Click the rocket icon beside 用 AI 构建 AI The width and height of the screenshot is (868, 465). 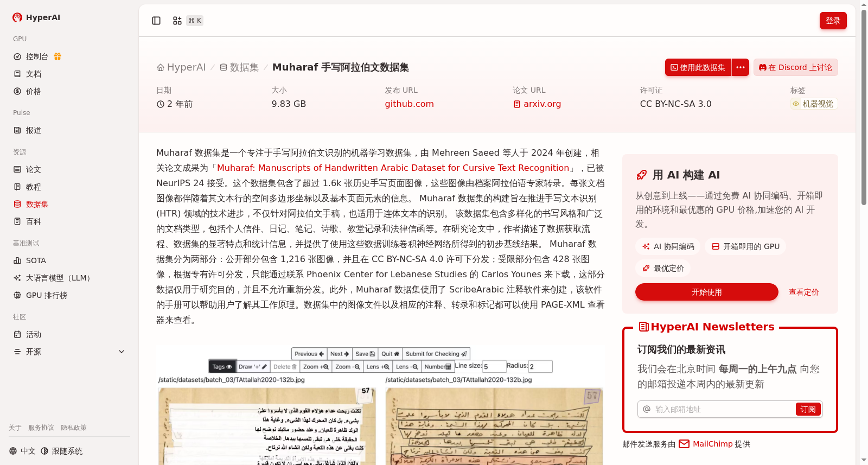(x=642, y=175)
